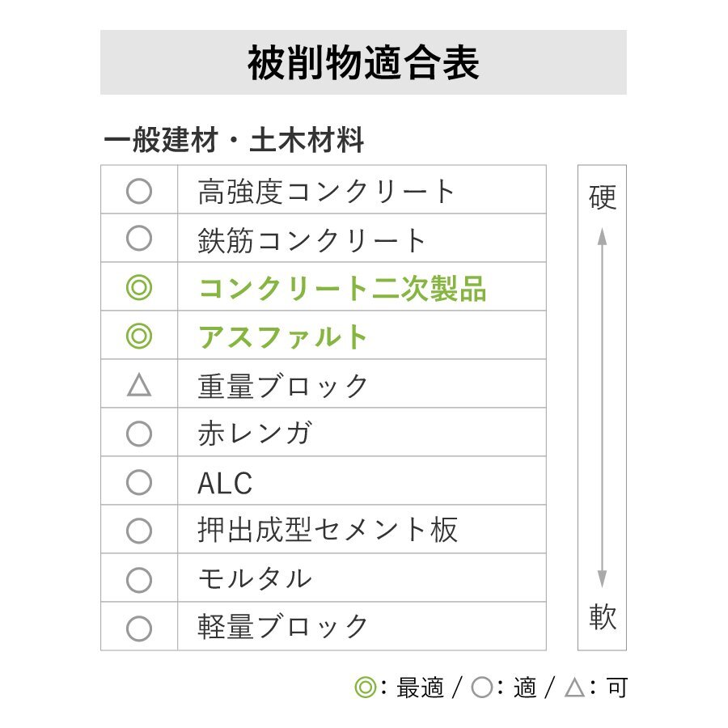The height and width of the screenshot is (728, 728).
Task: Click the triangle 可 legend symbol
Action: pos(574,688)
